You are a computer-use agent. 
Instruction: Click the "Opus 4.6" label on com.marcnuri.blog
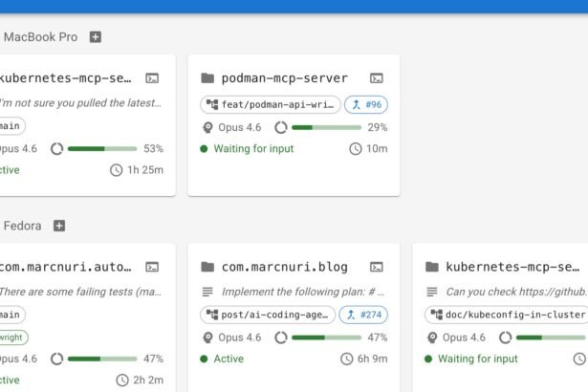point(240,338)
